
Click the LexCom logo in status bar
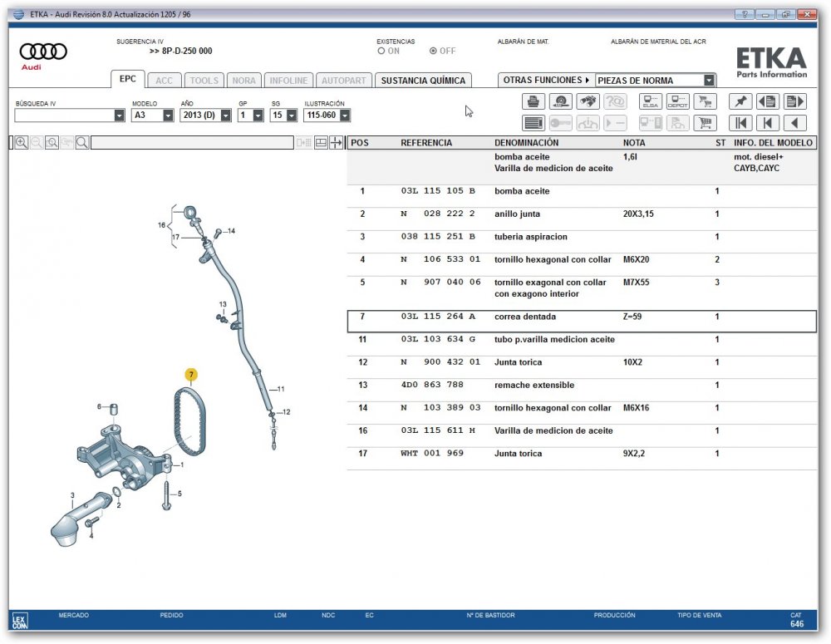click(x=20, y=621)
